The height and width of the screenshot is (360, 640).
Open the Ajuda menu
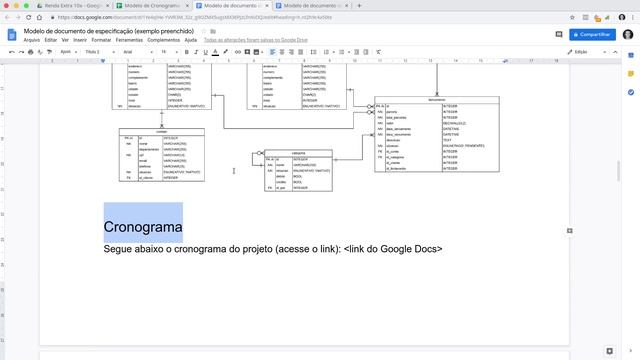[x=191, y=40]
